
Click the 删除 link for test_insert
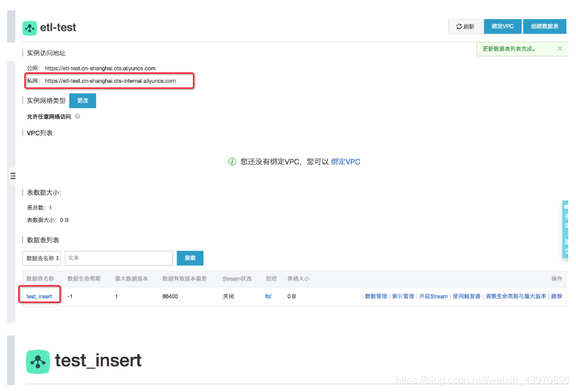click(x=557, y=296)
